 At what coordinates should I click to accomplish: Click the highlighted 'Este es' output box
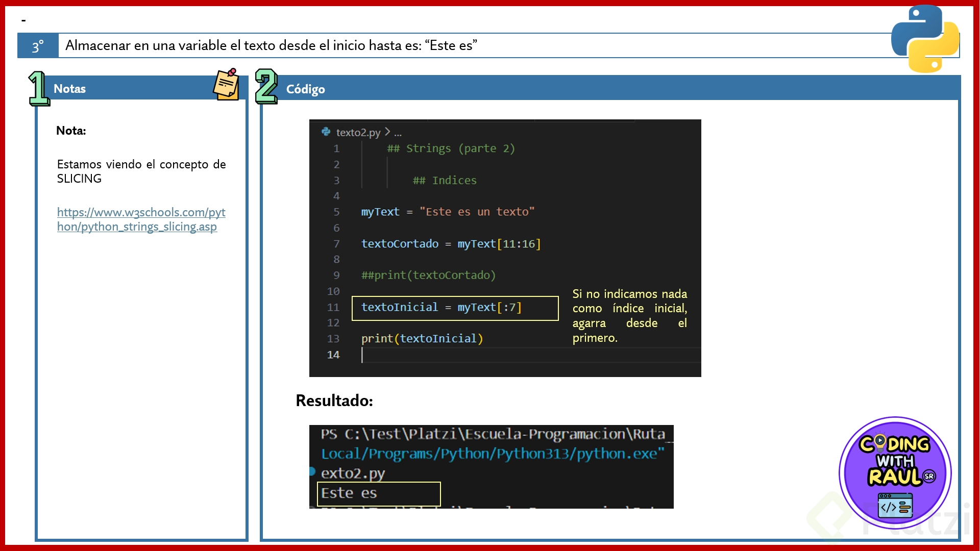[378, 493]
